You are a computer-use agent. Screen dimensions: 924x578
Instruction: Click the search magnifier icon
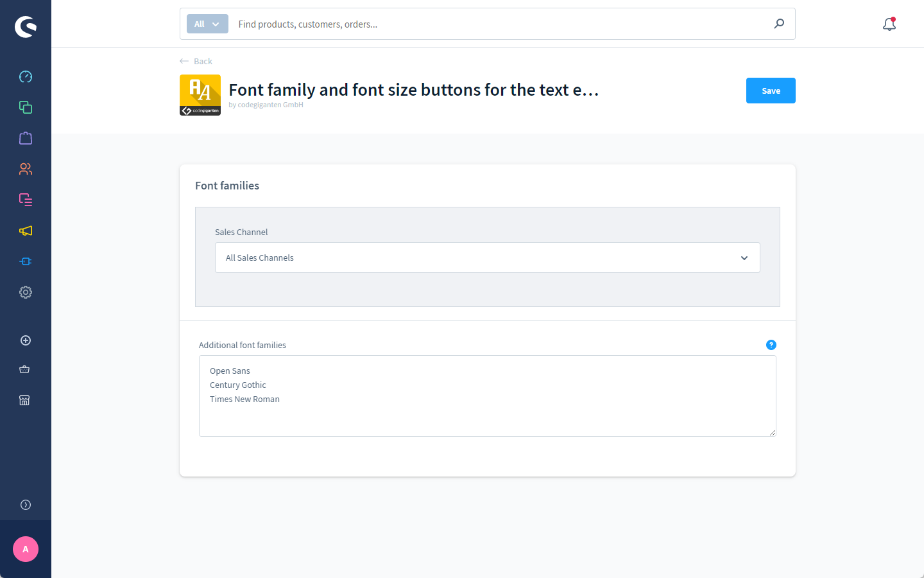tap(779, 24)
